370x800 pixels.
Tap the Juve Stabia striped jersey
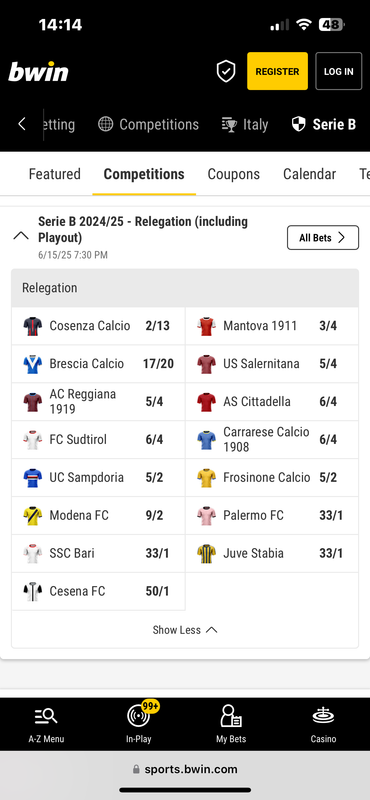[x=206, y=554]
